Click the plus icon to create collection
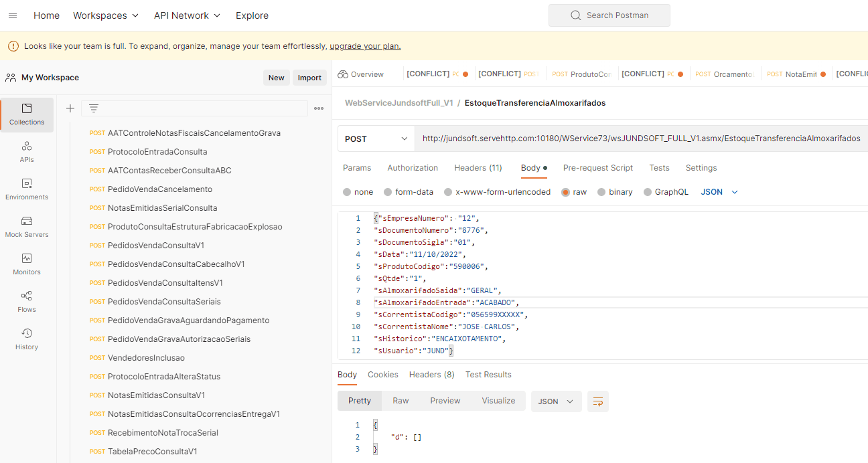 click(x=70, y=108)
